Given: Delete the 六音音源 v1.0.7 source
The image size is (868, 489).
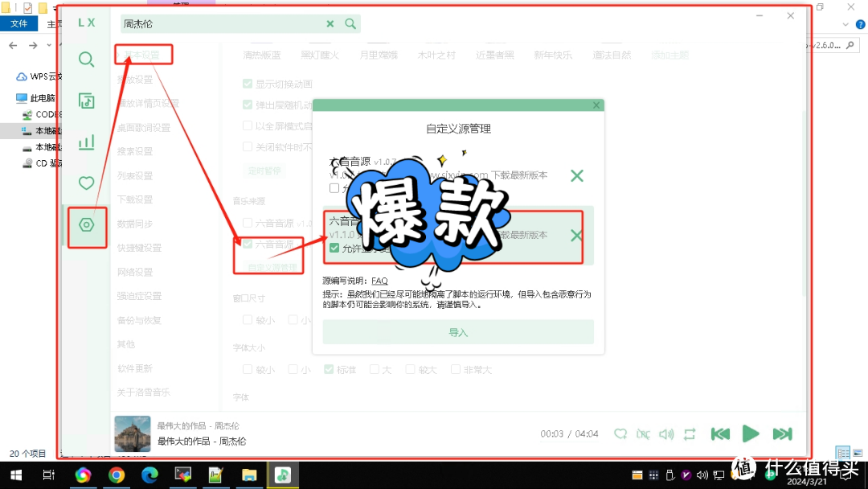Looking at the screenshot, I should pyautogui.click(x=577, y=175).
